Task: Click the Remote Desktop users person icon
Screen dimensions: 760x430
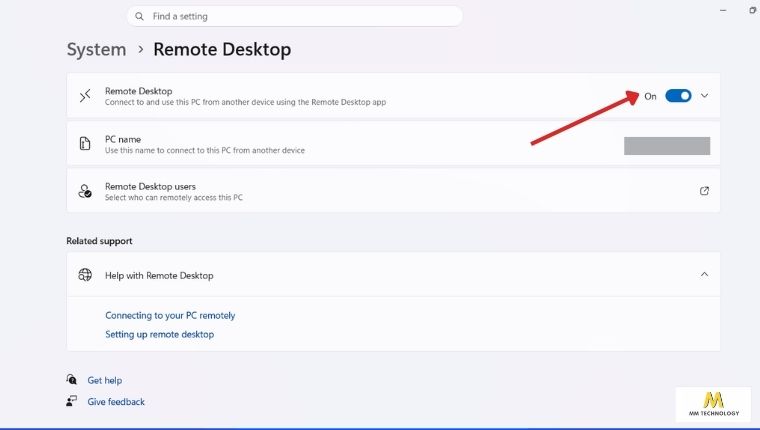Action: pos(85,191)
